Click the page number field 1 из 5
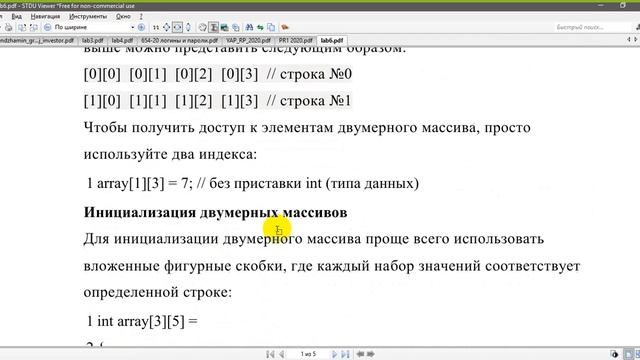Screen dimensions: 640x360 [x=308, y=354]
